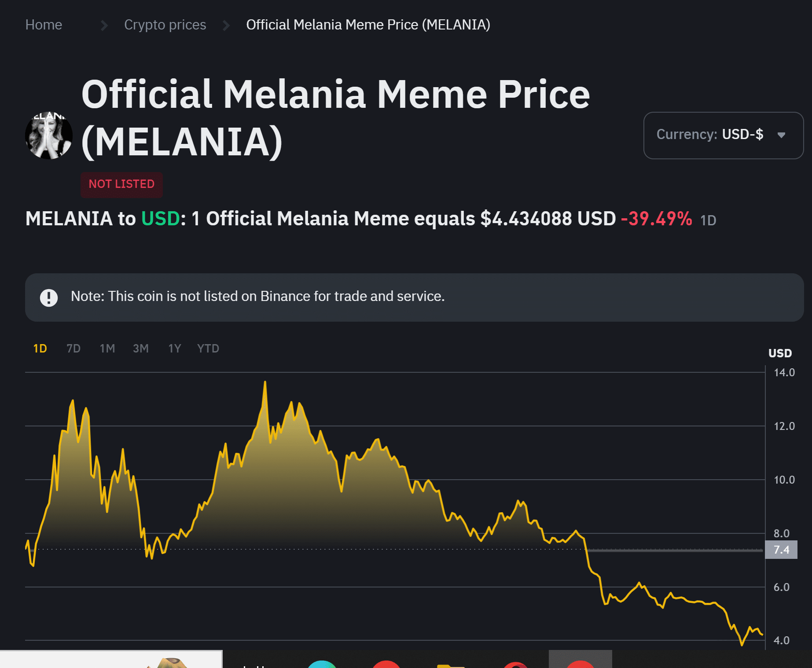Open the Currency USD-$ dropdown
The height and width of the screenshot is (668, 812).
coord(723,135)
